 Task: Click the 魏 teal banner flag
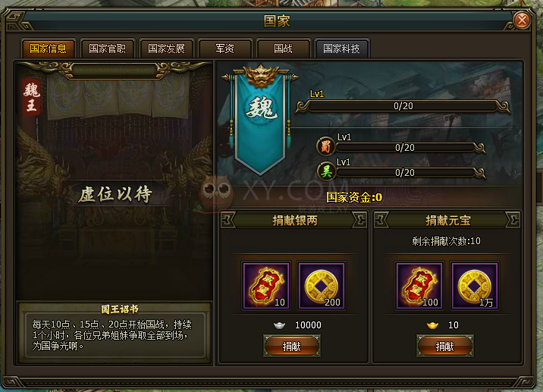point(260,120)
